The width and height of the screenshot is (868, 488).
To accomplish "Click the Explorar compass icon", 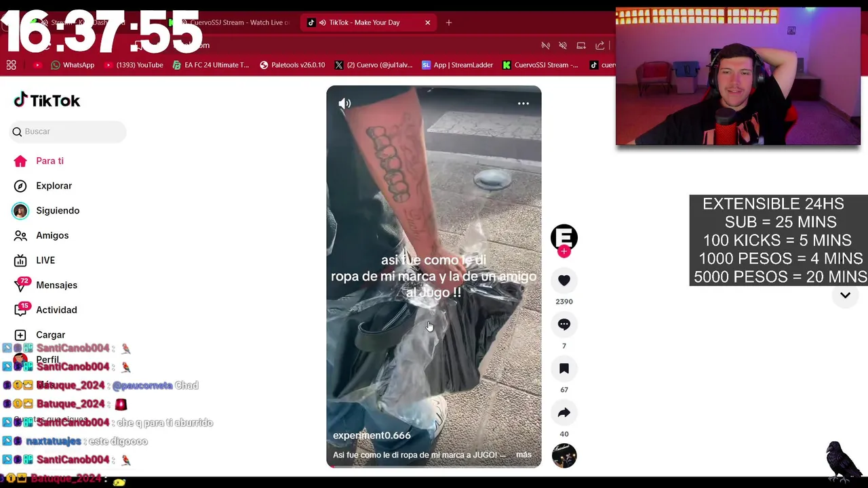I will (20, 186).
